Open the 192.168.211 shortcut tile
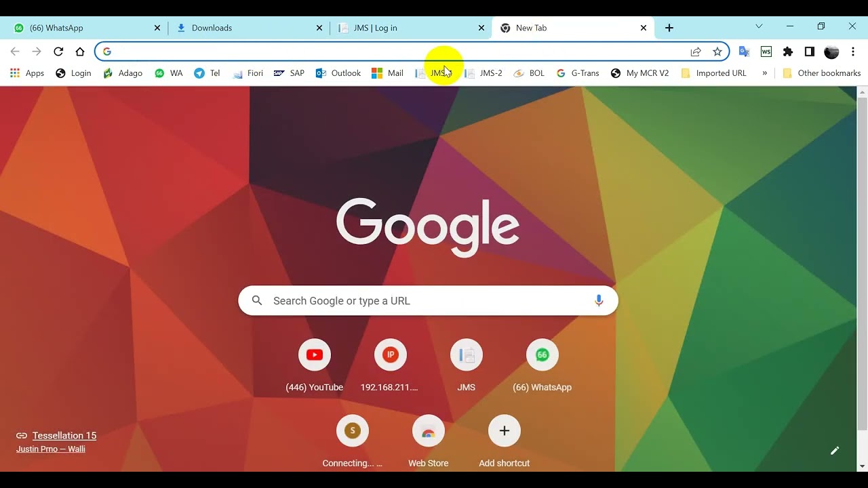868x488 pixels. pos(390,366)
